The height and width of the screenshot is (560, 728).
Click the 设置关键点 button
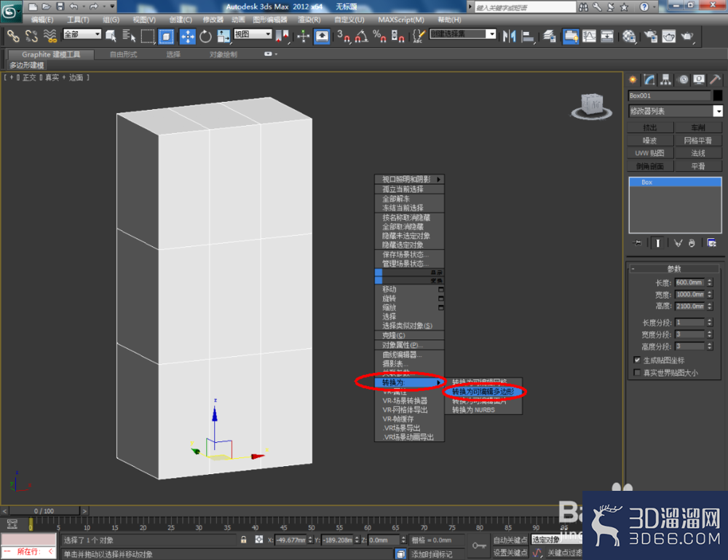(510, 553)
